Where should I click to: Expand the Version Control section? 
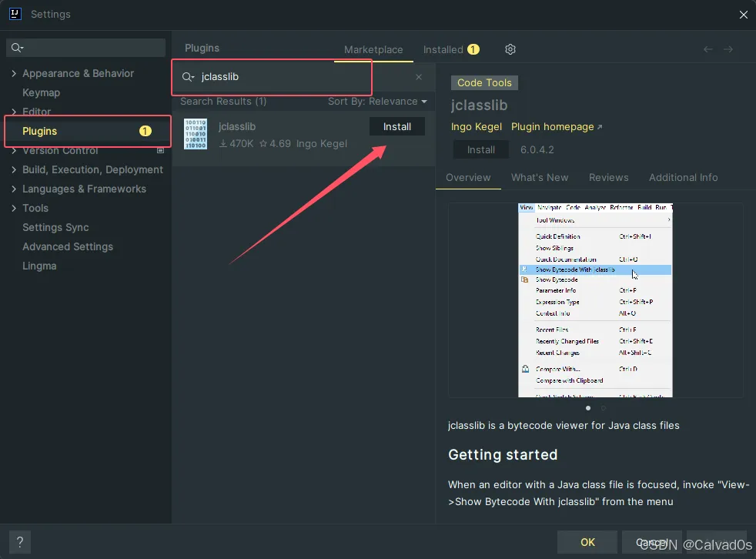coord(14,150)
